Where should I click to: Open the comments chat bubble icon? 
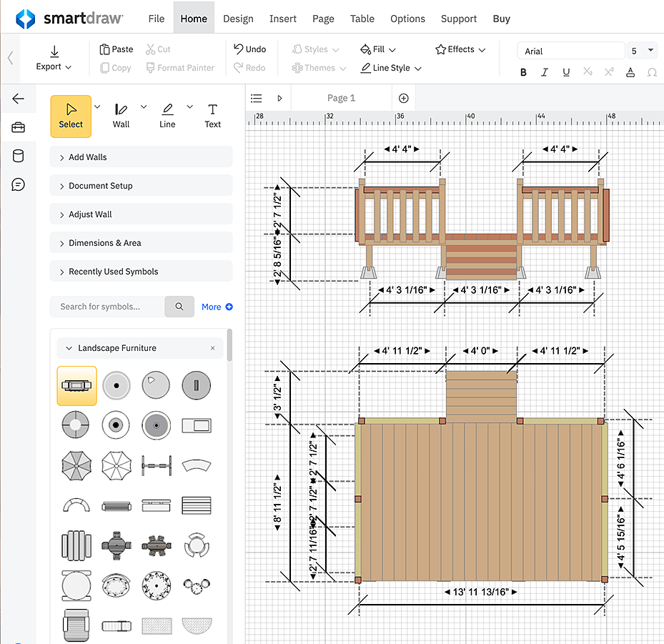click(x=18, y=185)
